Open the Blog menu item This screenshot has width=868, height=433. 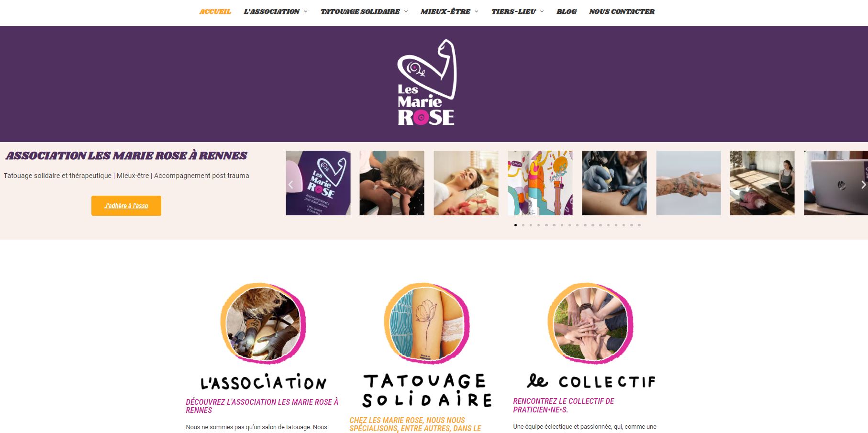click(567, 11)
